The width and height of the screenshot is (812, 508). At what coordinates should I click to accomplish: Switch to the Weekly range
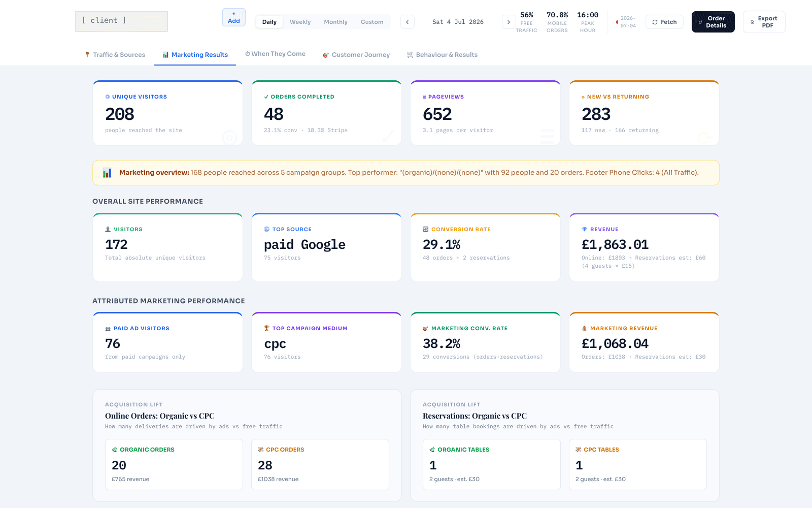pyautogui.click(x=300, y=22)
